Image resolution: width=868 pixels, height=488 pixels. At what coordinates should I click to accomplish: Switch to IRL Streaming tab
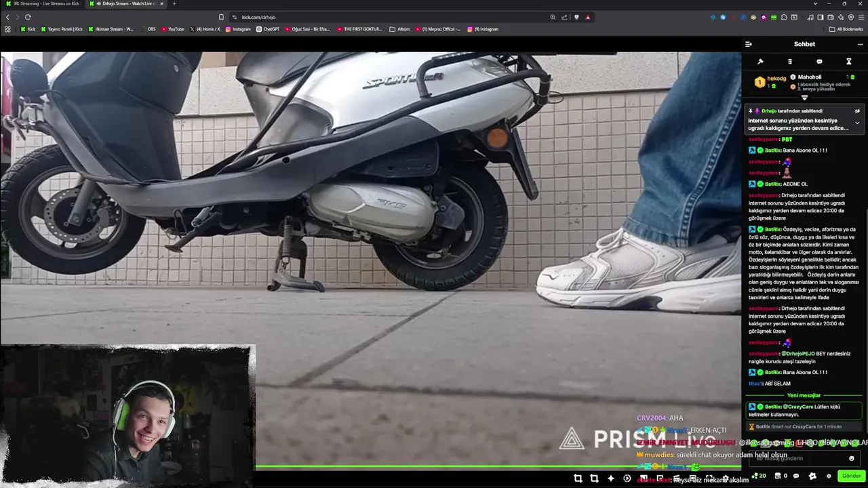(x=42, y=3)
